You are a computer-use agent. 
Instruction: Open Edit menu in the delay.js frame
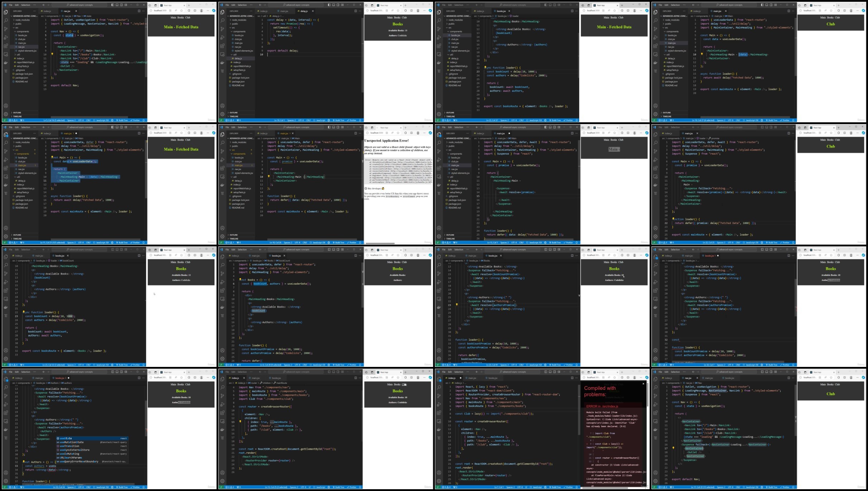[x=233, y=5]
